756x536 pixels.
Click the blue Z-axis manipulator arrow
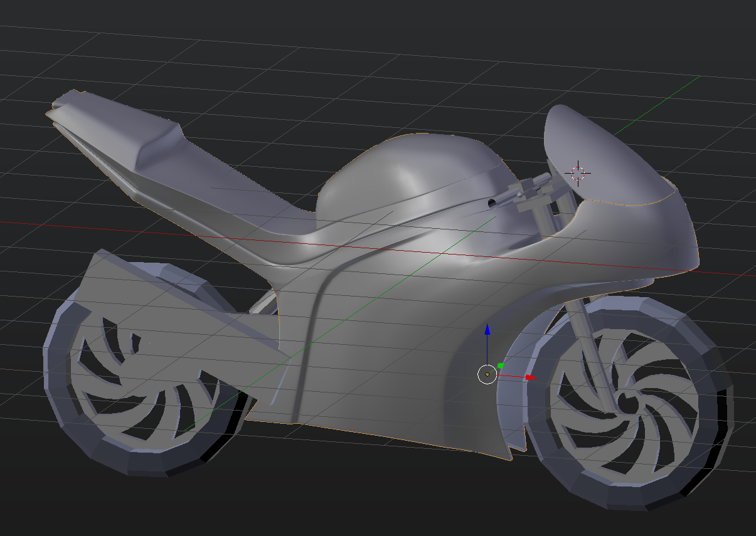(x=487, y=330)
